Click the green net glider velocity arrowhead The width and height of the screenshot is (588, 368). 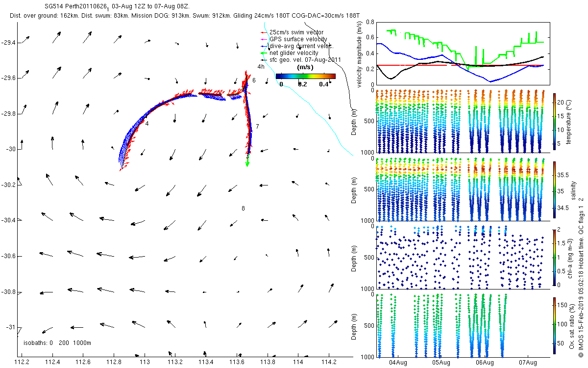pos(247,162)
